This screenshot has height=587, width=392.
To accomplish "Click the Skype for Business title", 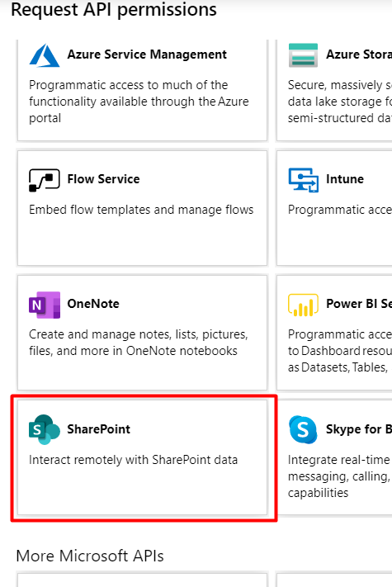I will 359,429.
